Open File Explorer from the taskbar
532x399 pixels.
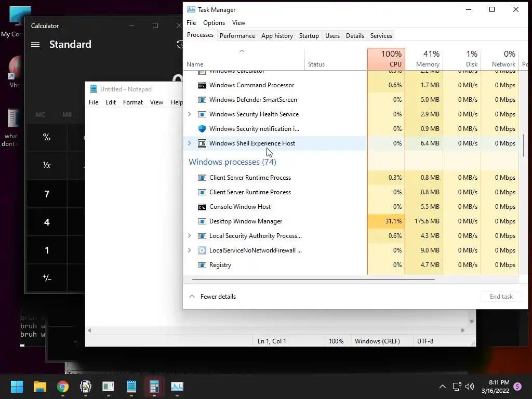pos(39,387)
